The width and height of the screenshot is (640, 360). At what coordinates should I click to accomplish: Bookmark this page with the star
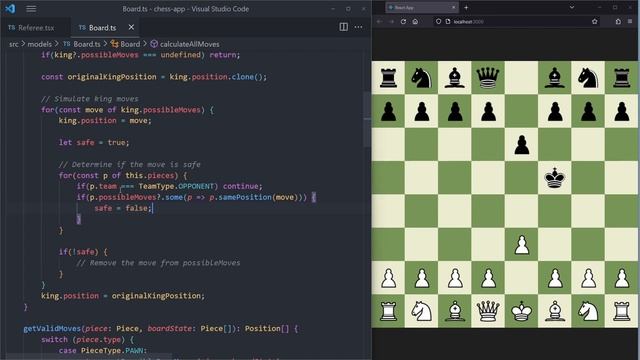tap(594, 22)
